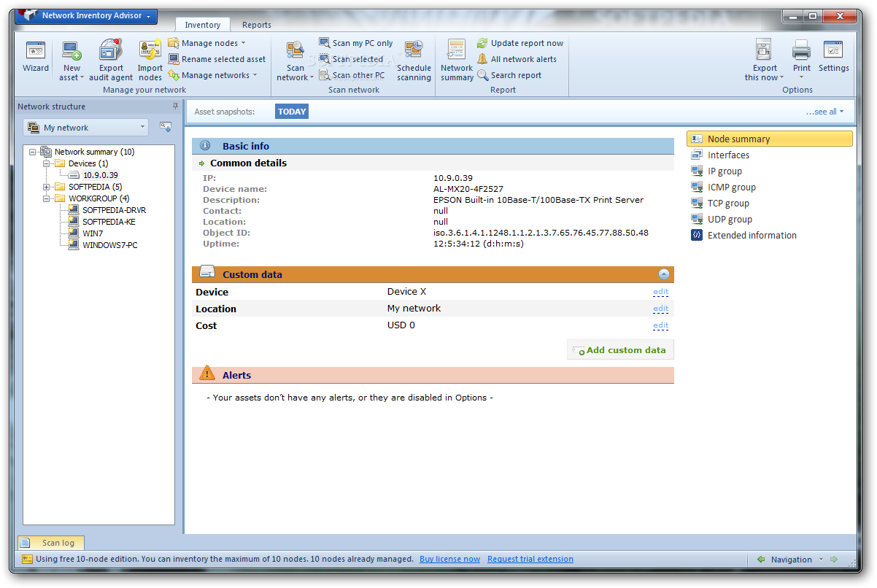Click Add custom data button
This screenshot has width=877, height=588.
(x=620, y=350)
